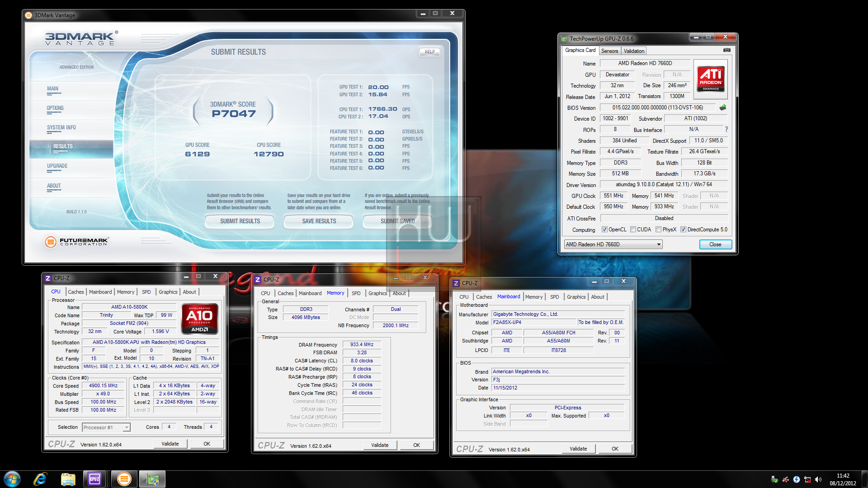Click the taskbar clock showing 11:42
The width and height of the screenshot is (868, 488).
pos(843,479)
